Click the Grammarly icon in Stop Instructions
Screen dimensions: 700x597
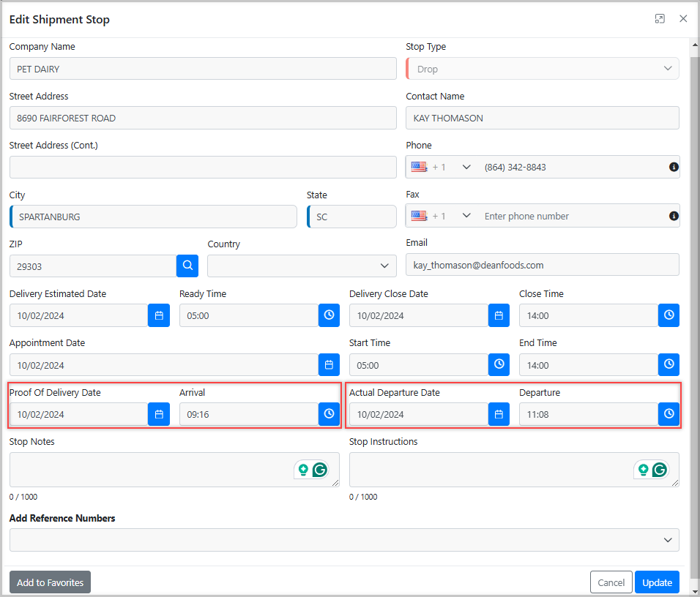tap(660, 470)
